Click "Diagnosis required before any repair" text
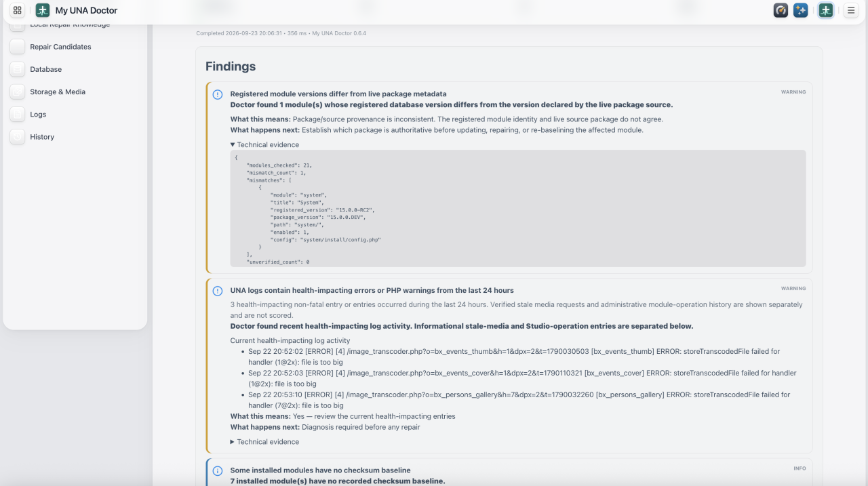 tap(361, 427)
